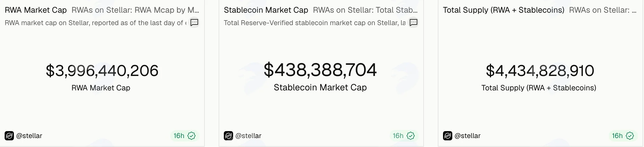The width and height of the screenshot is (644, 147).
Task: Open Total Supply (RWA + Stablecoins) card title
Action: pyautogui.click(x=504, y=10)
